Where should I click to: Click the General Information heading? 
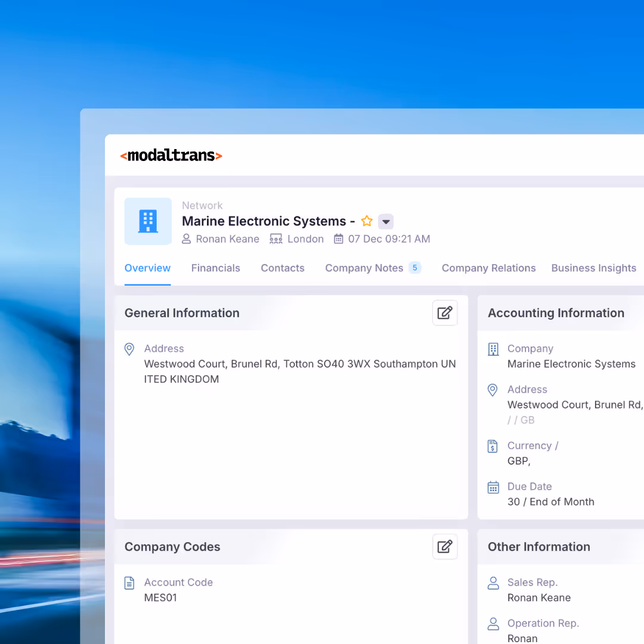tap(182, 313)
